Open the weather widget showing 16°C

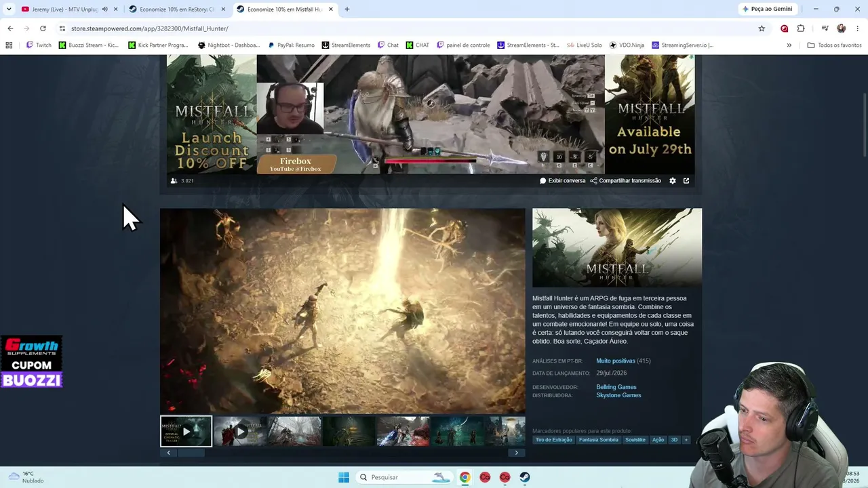point(25,477)
